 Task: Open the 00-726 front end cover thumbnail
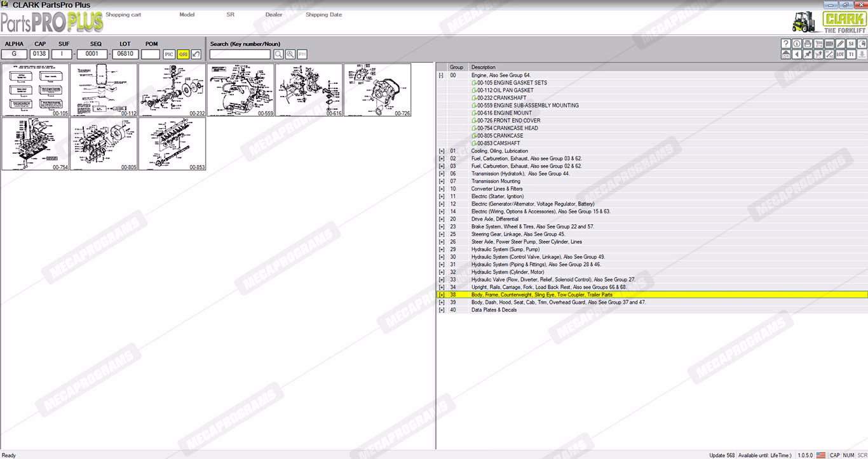tap(377, 90)
